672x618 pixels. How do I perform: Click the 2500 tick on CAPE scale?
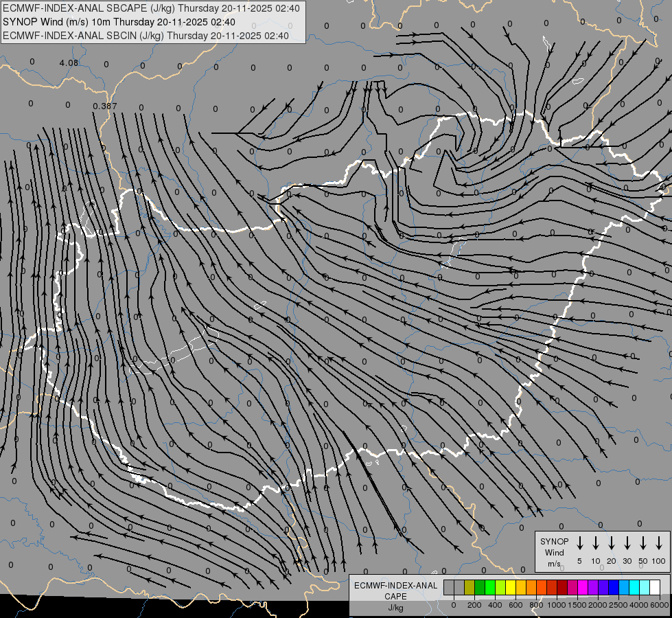click(x=618, y=605)
